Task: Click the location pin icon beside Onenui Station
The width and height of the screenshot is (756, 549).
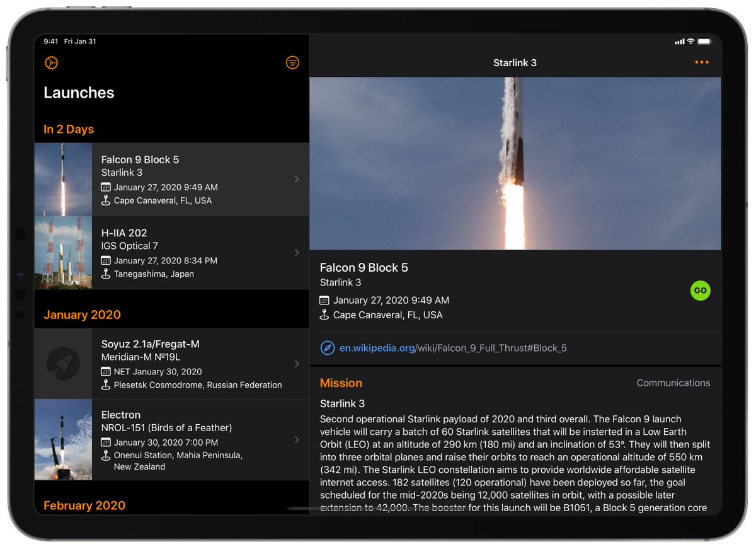Action: click(106, 455)
